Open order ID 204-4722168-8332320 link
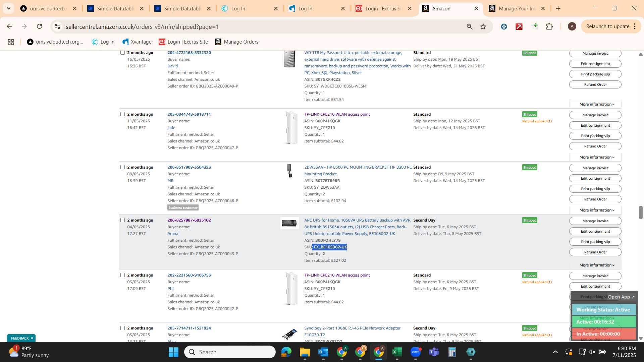644x362 pixels. (x=189, y=53)
